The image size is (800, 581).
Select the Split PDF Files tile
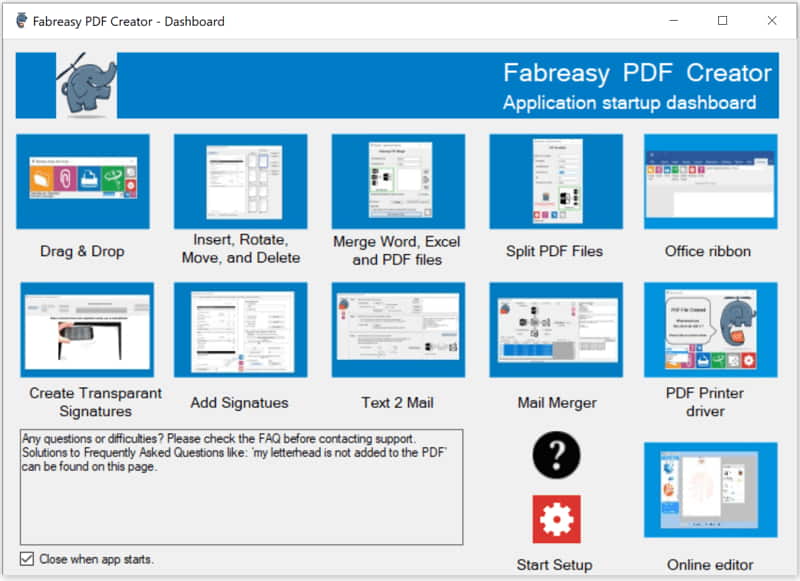556,182
